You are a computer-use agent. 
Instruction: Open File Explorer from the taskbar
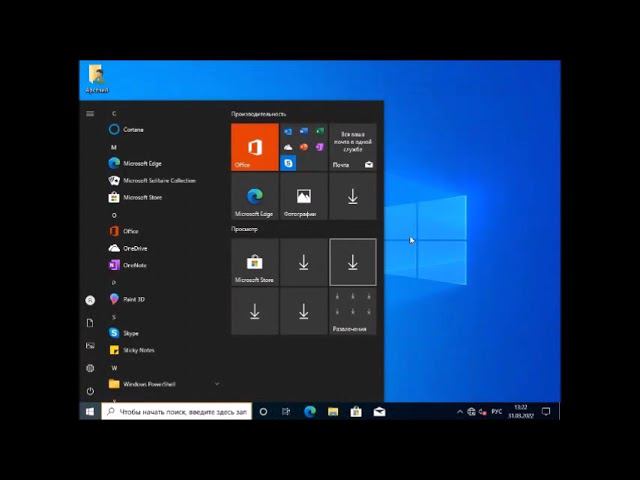[x=333, y=412]
